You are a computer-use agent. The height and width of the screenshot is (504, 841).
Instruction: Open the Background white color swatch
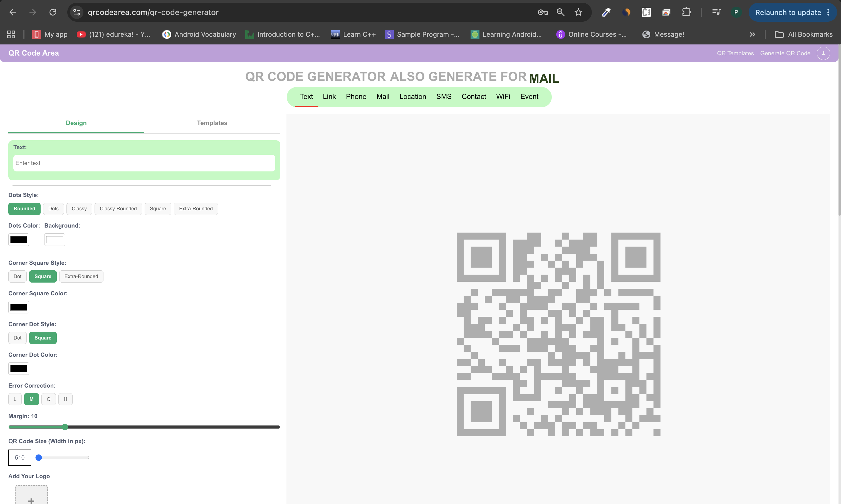(55, 239)
